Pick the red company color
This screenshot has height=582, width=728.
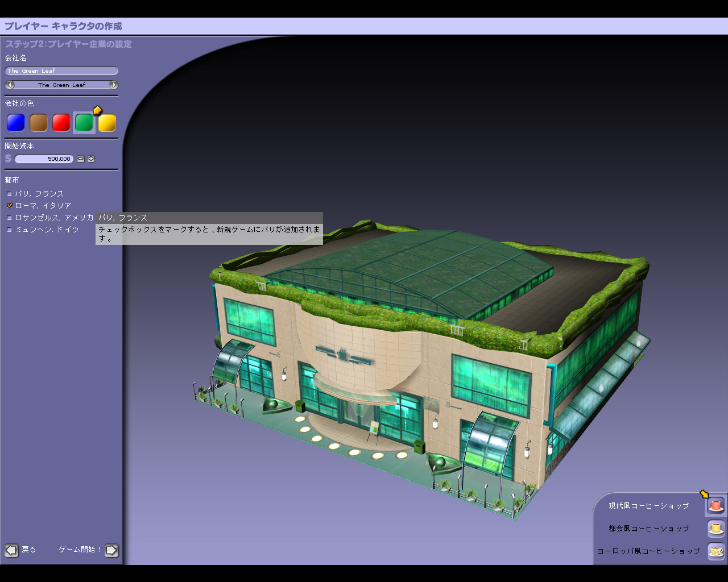click(61, 123)
